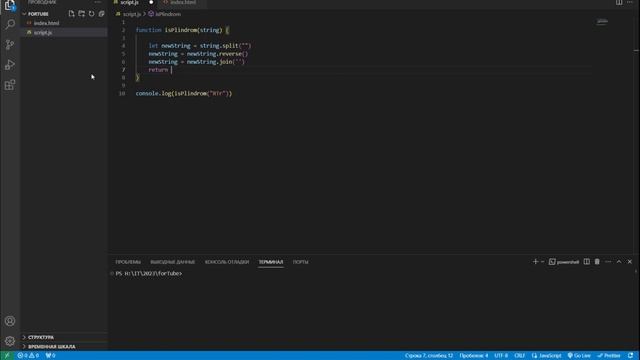Collapse all folders in explorer
Viewport: 640px width, 360px height.
[101, 14]
